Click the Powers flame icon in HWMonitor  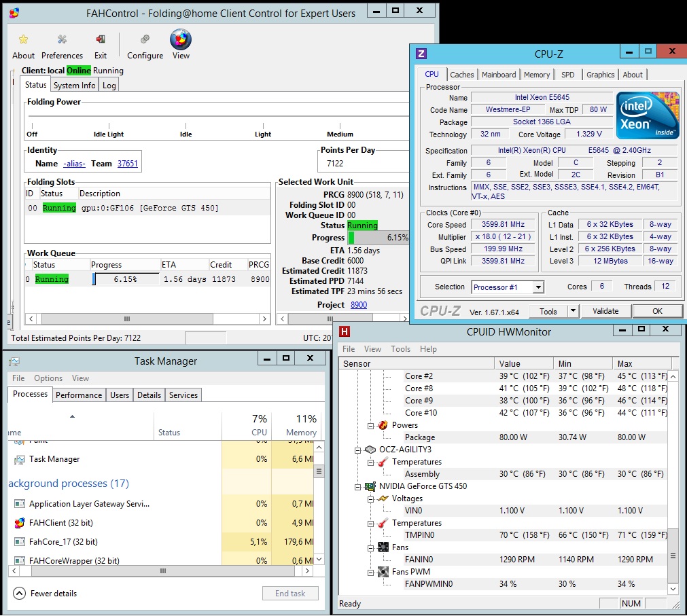click(383, 425)
